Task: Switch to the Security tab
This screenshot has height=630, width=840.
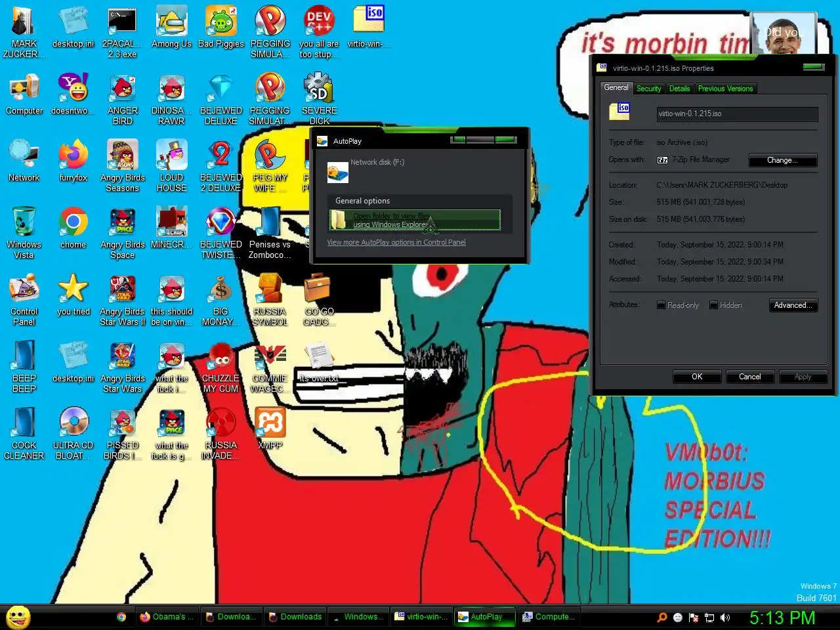Action: pos(648,89)
